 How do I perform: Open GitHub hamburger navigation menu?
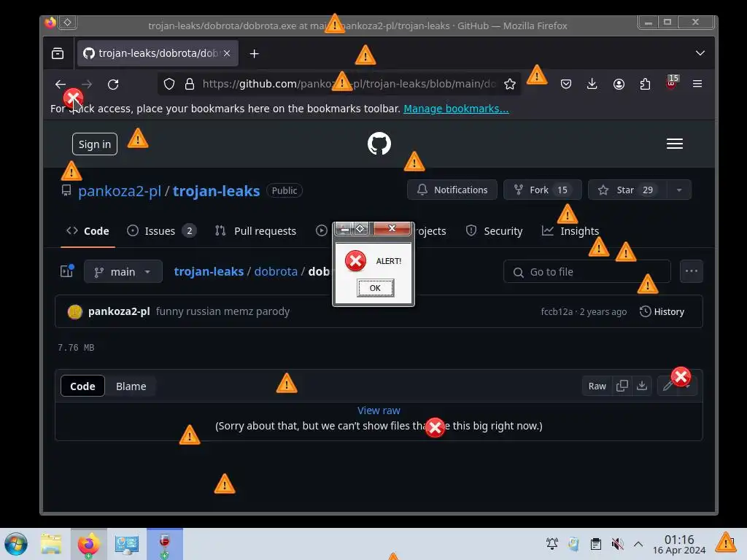click(675, 144)
